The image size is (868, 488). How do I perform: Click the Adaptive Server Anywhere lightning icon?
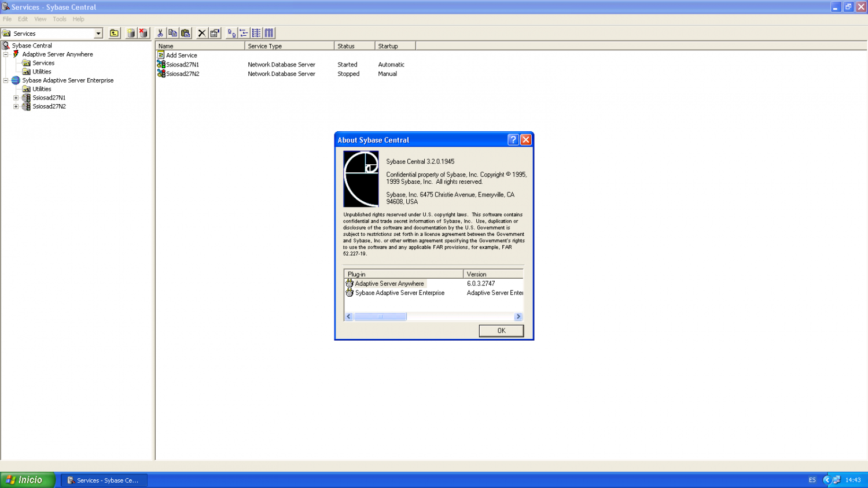[x=16, y=54]
